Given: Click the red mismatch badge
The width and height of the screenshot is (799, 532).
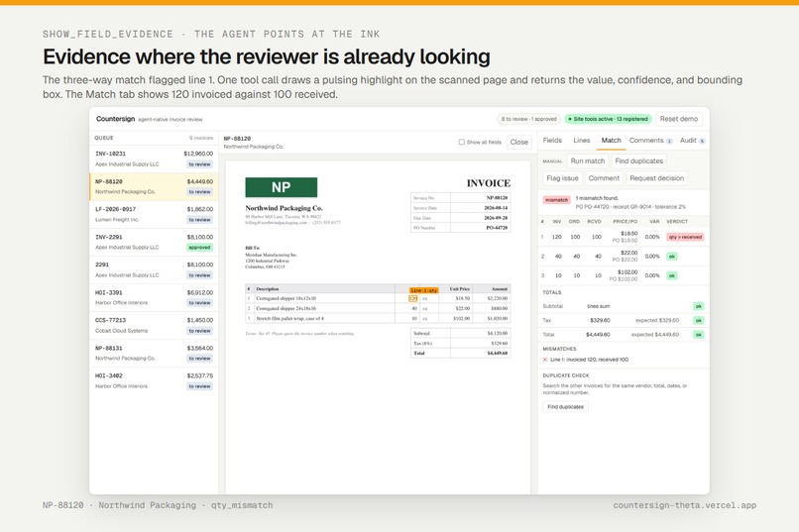Looking at the screenshot, I should pyautogui.click(x=556, y=200).
